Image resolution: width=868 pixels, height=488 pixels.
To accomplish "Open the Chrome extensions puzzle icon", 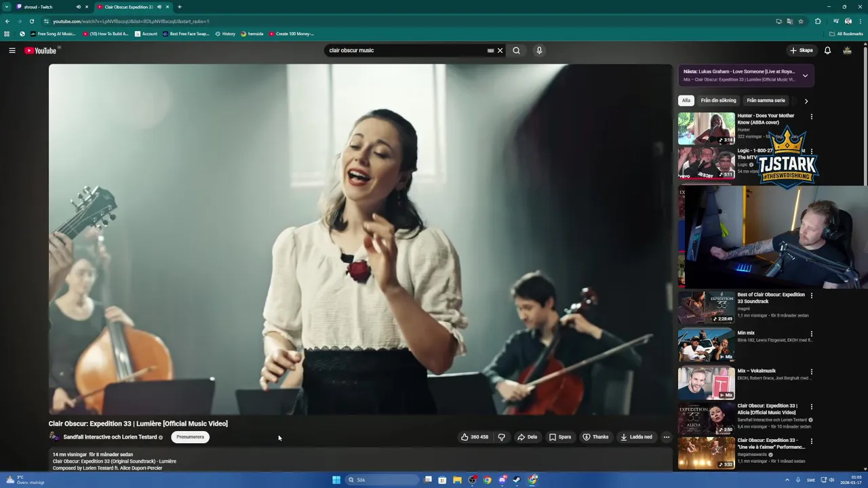I will (818, 21).
